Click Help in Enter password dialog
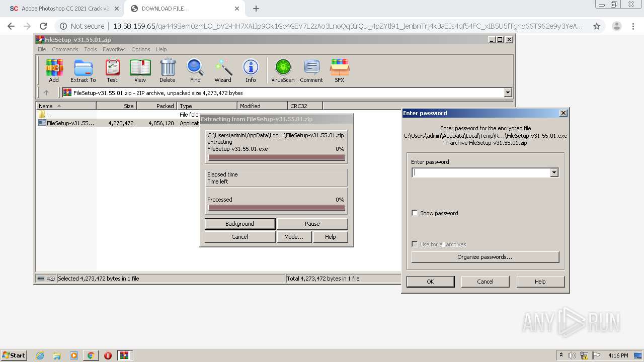The height and width of the screenshot is (362, 644). pos(540,282)
